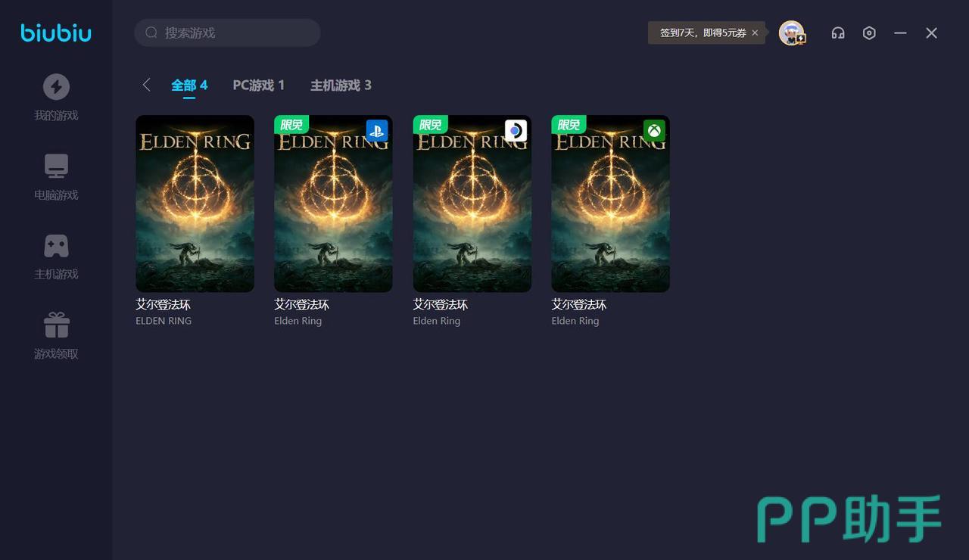Go back using the left chevron arrow
969x560 pixels.
tap(146, 85)
